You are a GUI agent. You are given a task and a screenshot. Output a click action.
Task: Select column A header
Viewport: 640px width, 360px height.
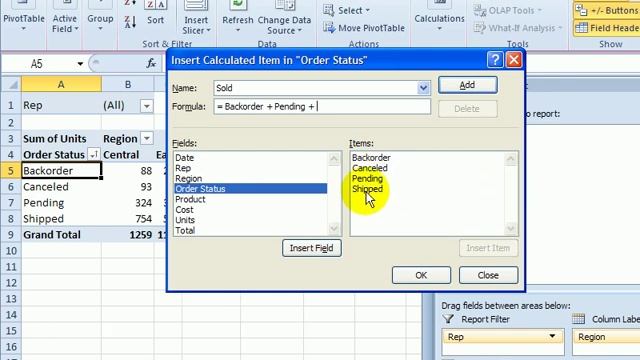pos(61,84)
